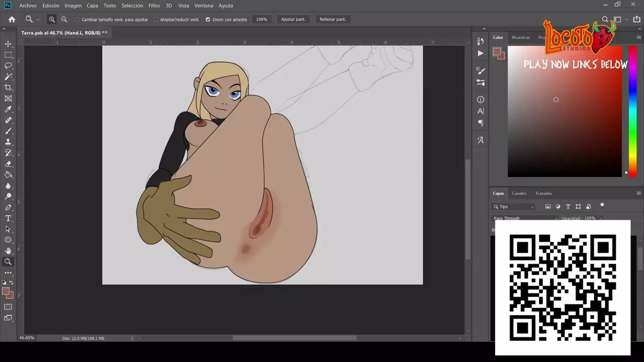Open the 'Tipo' layer filter dropdown

(x=513, y=207)
